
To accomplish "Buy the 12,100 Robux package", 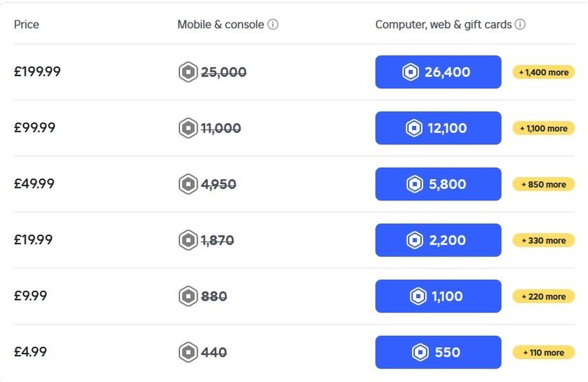I will pyautogui.click(x=438, y=128).
